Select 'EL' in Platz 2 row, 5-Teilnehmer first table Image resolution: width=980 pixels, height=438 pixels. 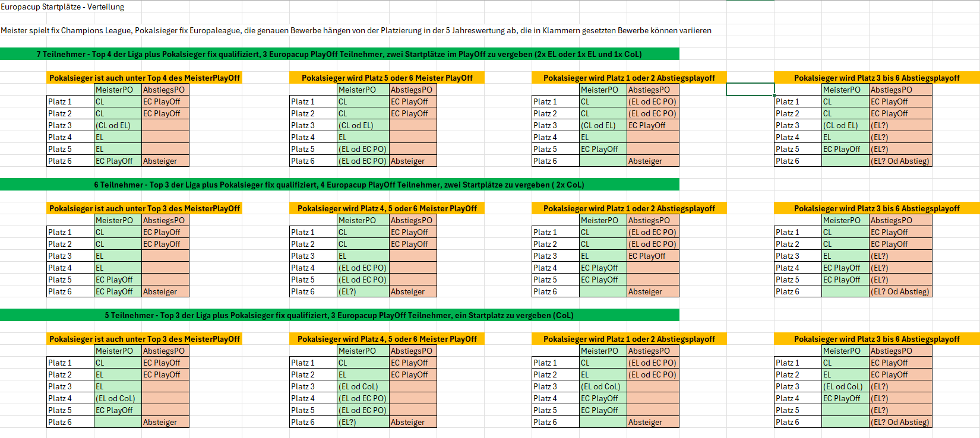pyautogui.click(x=118, y=374)
